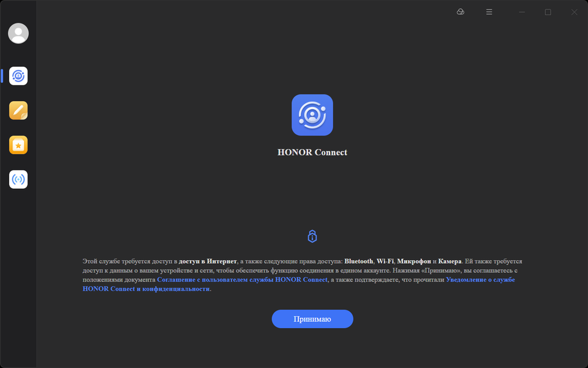The image size is (588, 368).
Task: Open Соглашение с пользователем службы HONOR Connect
Action: (243, 280)
